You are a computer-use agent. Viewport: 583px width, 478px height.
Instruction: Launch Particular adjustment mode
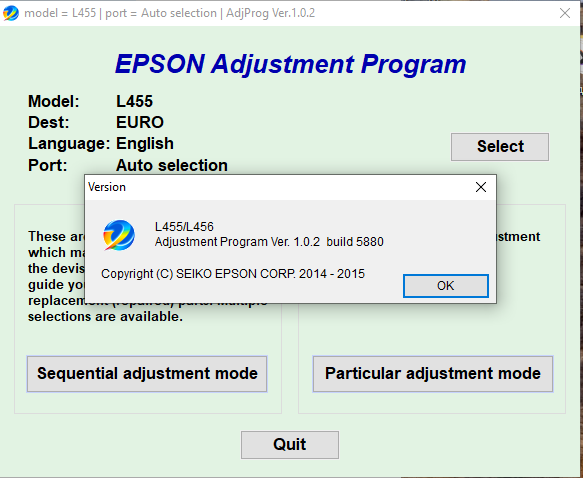[x=433, y=374]
